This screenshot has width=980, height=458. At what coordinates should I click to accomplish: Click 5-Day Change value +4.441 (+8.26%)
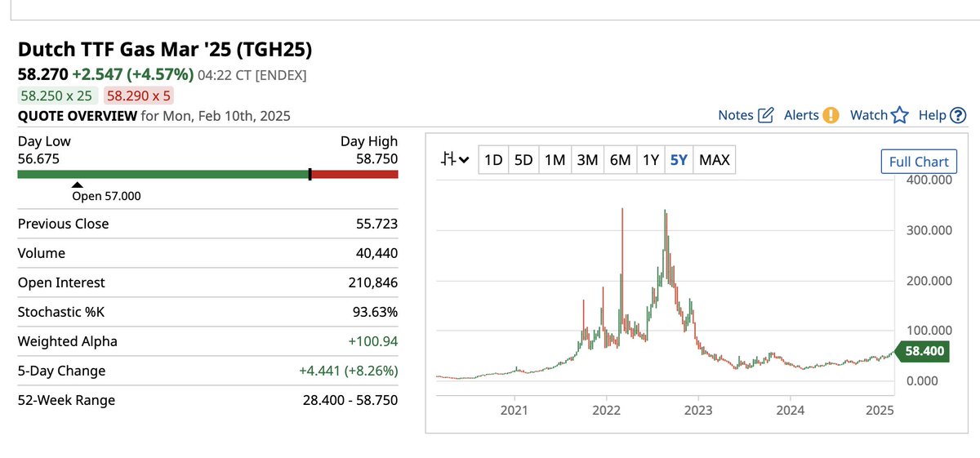click(x=349, y=371)
